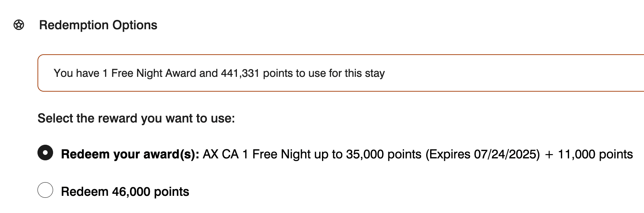
Task: Select the Redeem 46,000 points radio button
Action: pos(45,190)
